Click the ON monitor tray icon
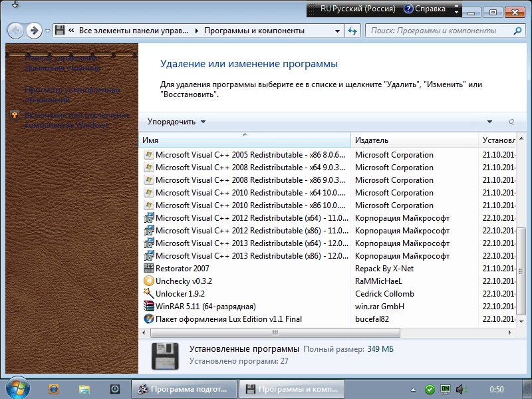Image resolution: width=532 pixels, height=399 pixels. point(445,389)
